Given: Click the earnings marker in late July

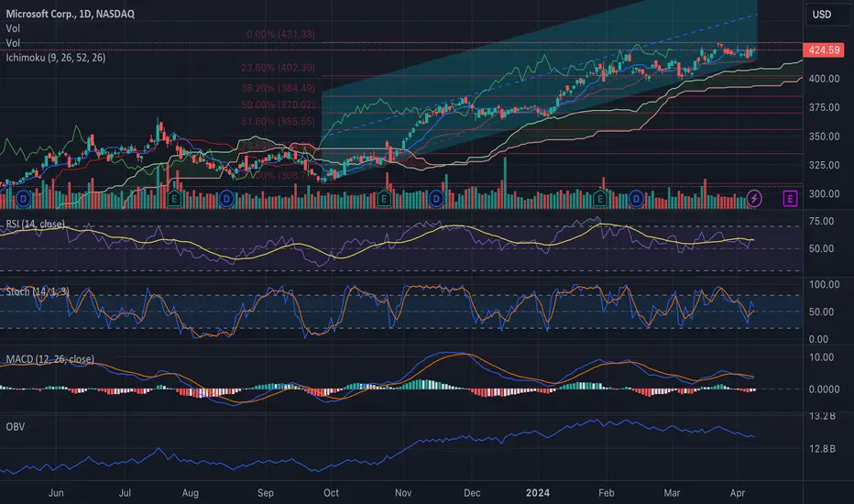Looking at the screenshot, I should pyautogui.click(x=174, y=199).
